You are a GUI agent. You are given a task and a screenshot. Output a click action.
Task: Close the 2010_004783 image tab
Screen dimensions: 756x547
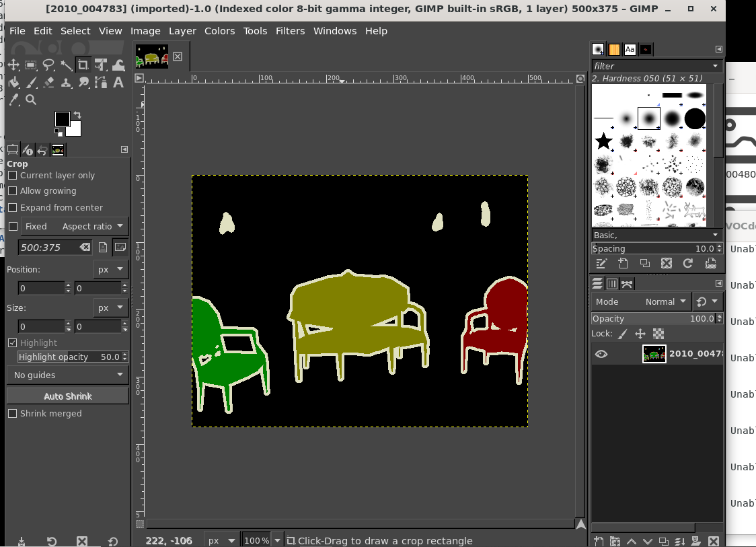click(x=178, y=57)
